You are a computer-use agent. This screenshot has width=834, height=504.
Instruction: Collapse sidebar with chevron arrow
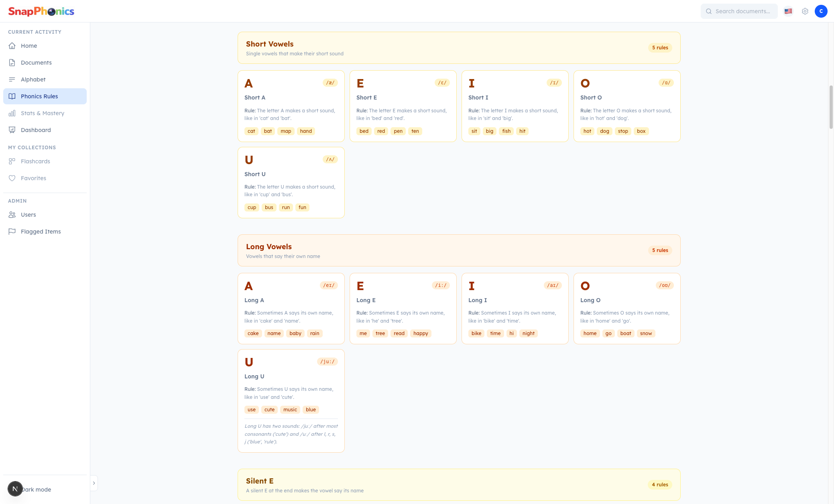tap(94, 483)
